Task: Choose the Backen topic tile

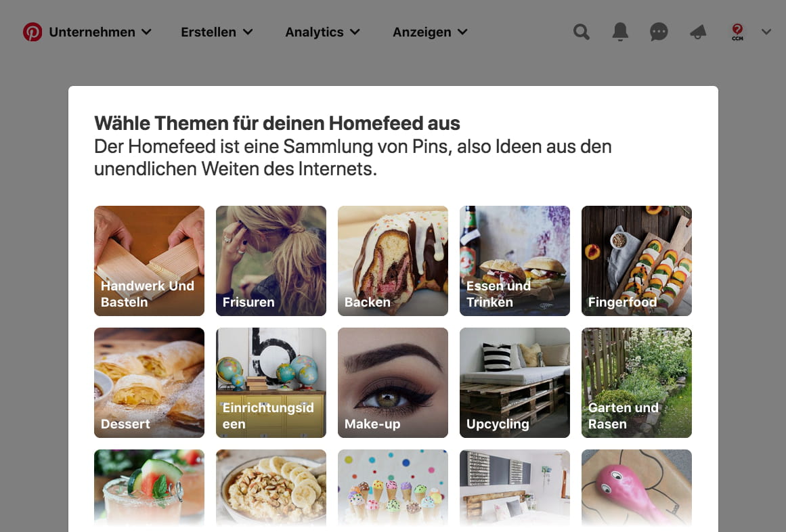Action: 393,261
